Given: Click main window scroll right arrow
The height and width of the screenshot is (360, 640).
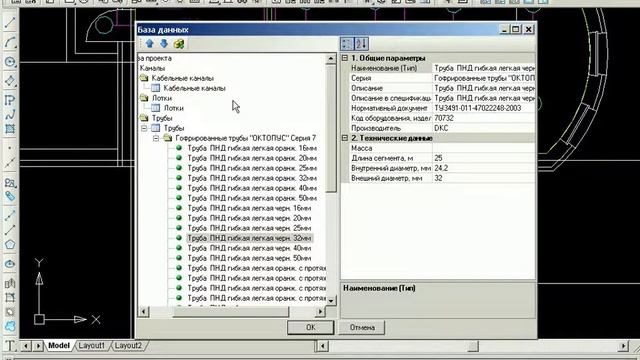Looking at the screenshot, I should (624, 346).
